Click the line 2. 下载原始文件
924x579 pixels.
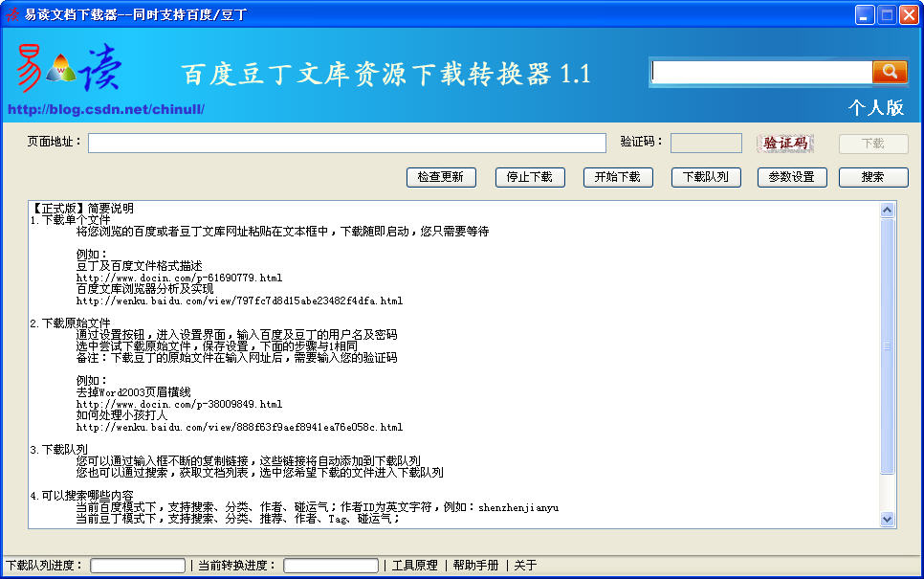tap(70, 323)
